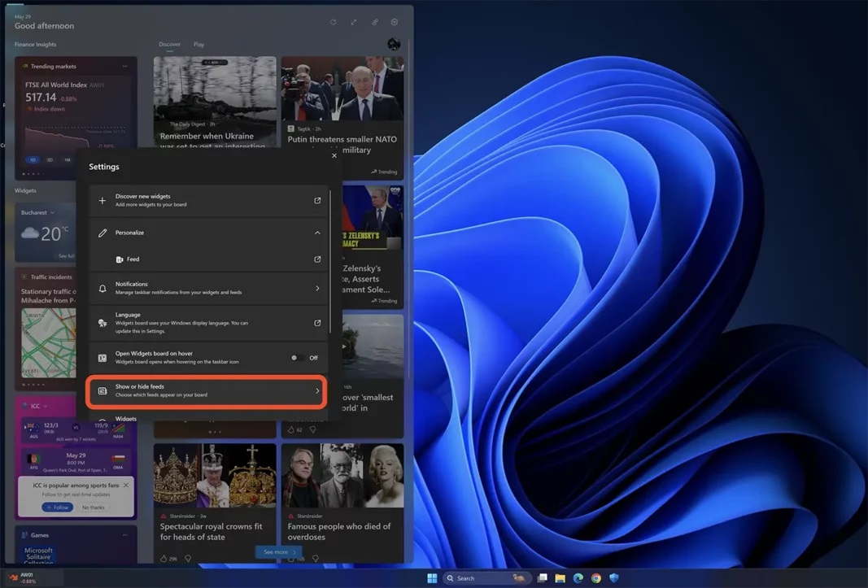
Task: Open Google Chrome from taskbar
Action: [596, 578]
